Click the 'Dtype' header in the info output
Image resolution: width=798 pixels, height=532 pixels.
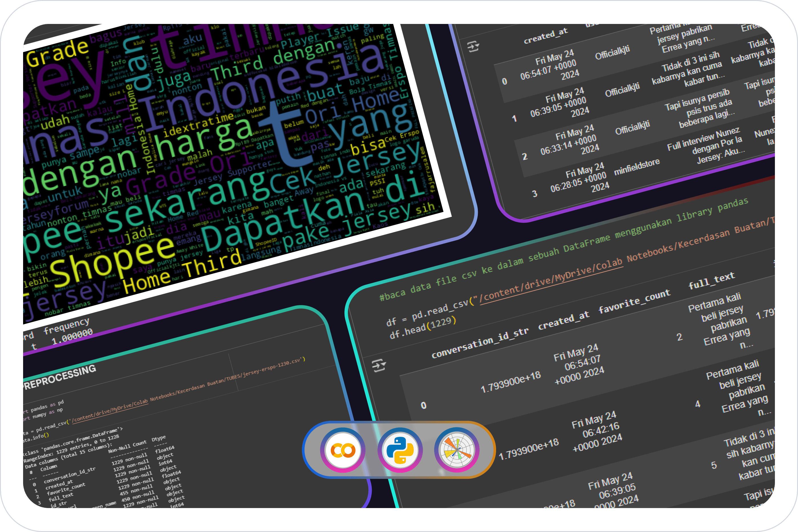coord(159,438)
